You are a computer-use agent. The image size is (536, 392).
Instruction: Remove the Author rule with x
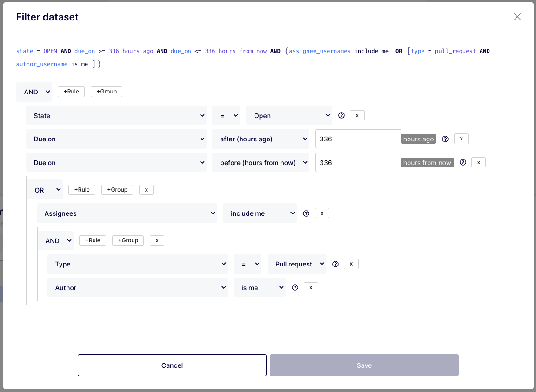pyautogui.click(x=310, y=287)
